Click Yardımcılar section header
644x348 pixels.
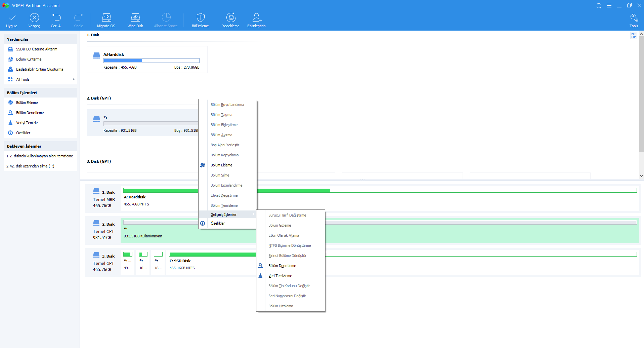pyautogui.click(x=40, y=39)
